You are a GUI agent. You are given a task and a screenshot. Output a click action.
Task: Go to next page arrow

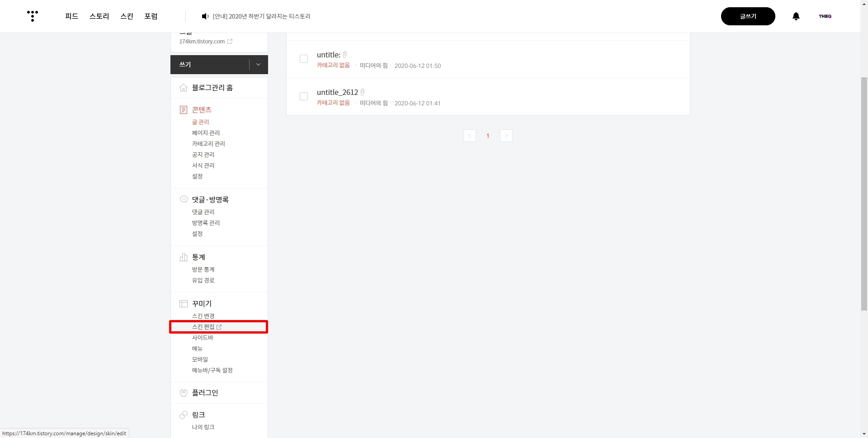506,136
